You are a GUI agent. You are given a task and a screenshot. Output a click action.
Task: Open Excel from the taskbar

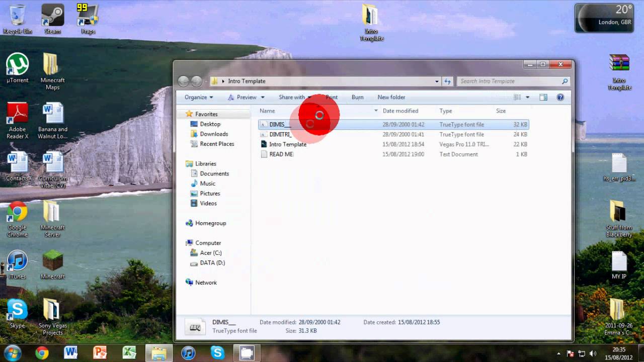click(129, 353)
